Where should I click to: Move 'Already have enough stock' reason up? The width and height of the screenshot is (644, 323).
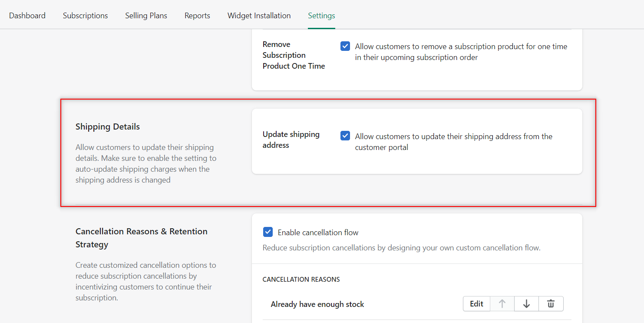[502, 304]
